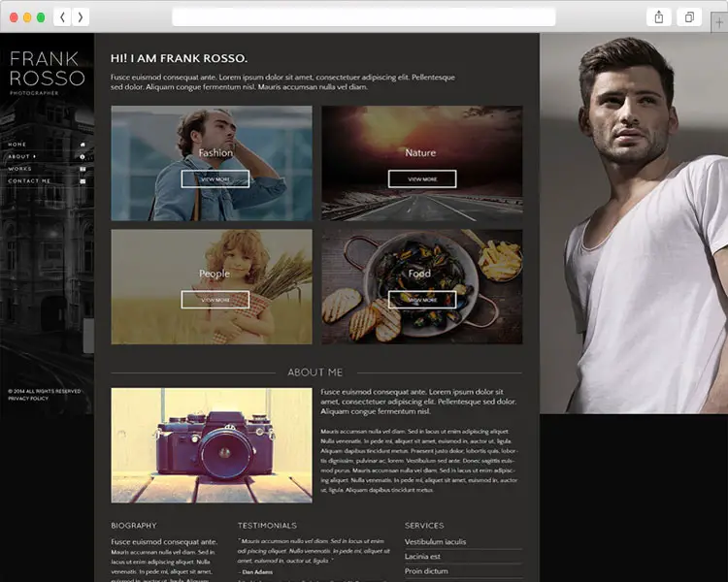
Task: Go forward with the browser's forward arrow
Action: tap(81, 17)
